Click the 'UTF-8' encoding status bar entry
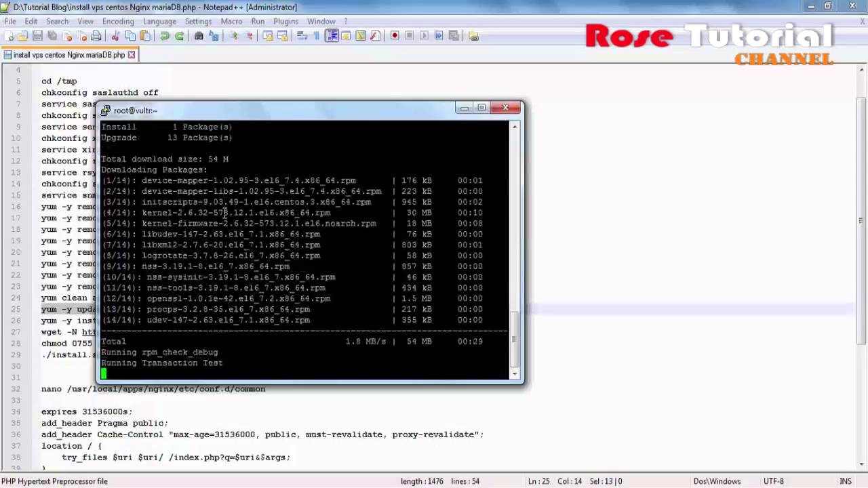This screenshot has width=868, height=488. coord(774,481)
